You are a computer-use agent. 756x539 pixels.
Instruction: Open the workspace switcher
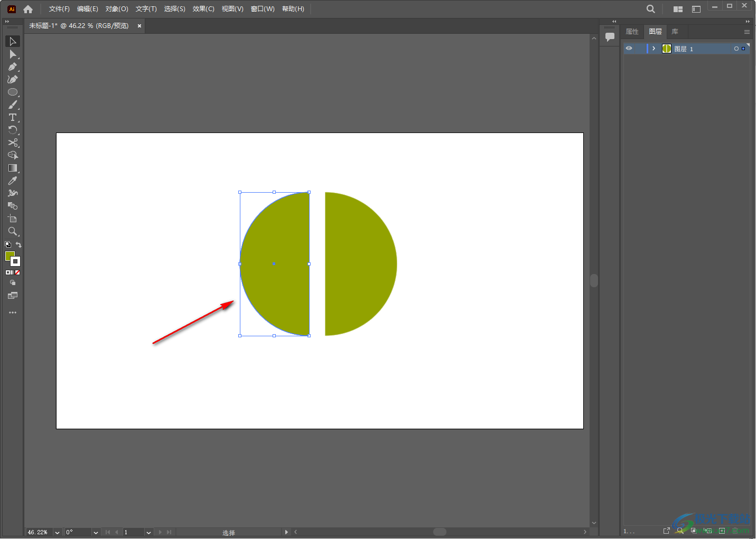(x=696, y=9)
